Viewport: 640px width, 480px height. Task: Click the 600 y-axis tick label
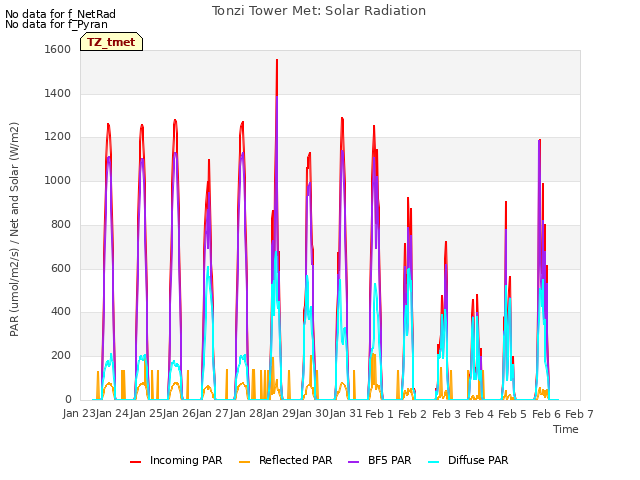point(61,269)
